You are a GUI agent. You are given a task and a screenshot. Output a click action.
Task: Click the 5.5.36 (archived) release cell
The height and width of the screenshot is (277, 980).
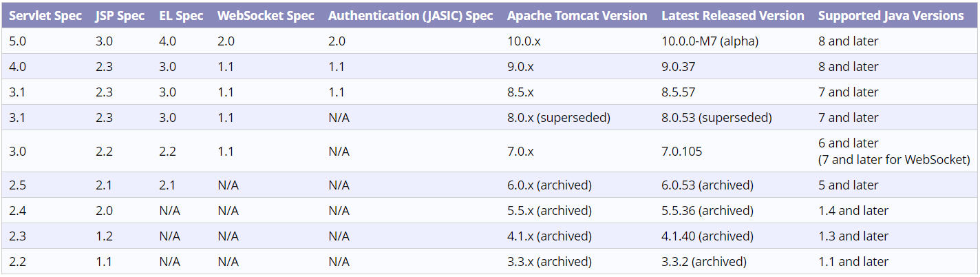(707, 211)
